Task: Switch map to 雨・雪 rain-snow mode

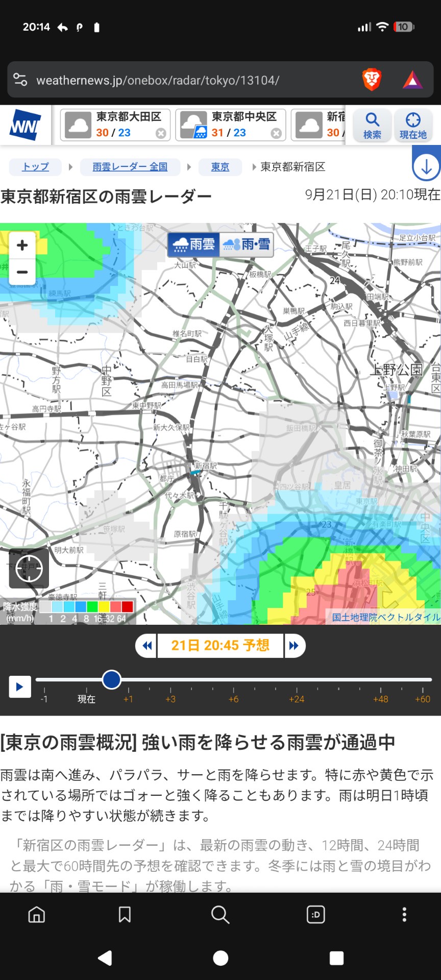Action: [247, 244]
